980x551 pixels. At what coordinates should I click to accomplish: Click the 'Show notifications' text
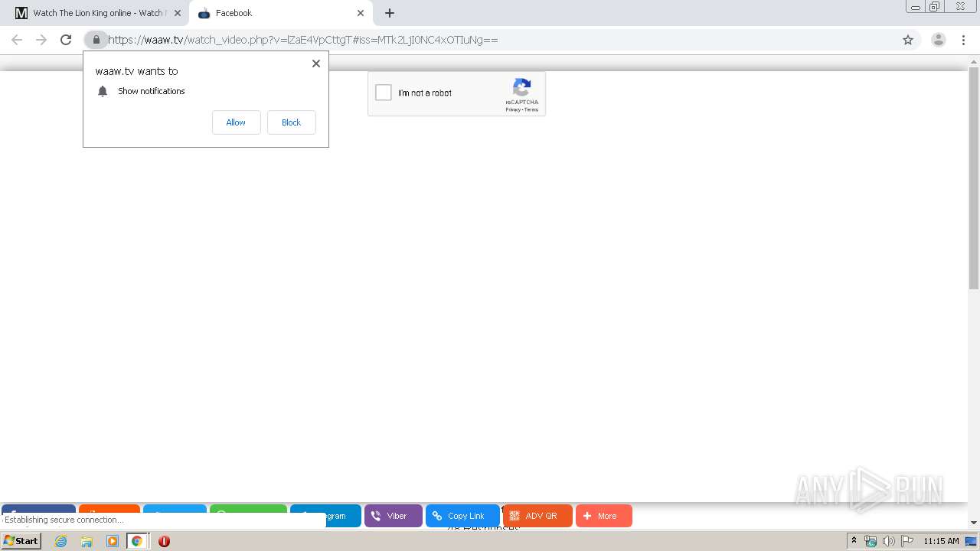point(152,91)
